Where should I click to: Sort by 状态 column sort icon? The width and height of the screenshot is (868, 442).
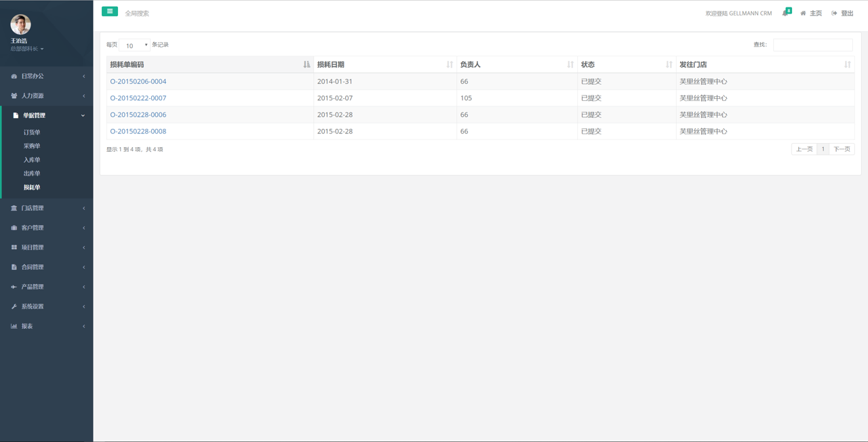pyautogui.click(x=669, y=64)
